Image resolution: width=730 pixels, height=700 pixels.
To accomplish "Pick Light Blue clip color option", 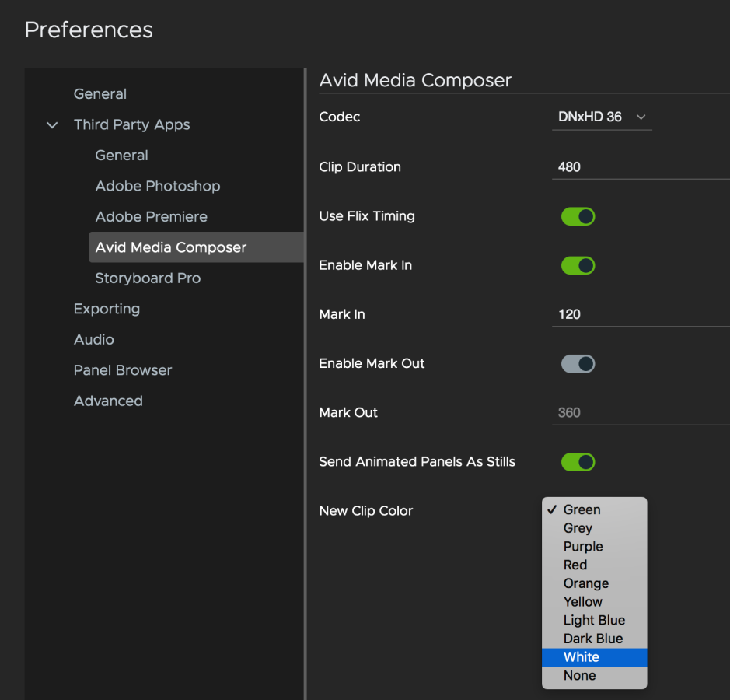I will [594, 621].
